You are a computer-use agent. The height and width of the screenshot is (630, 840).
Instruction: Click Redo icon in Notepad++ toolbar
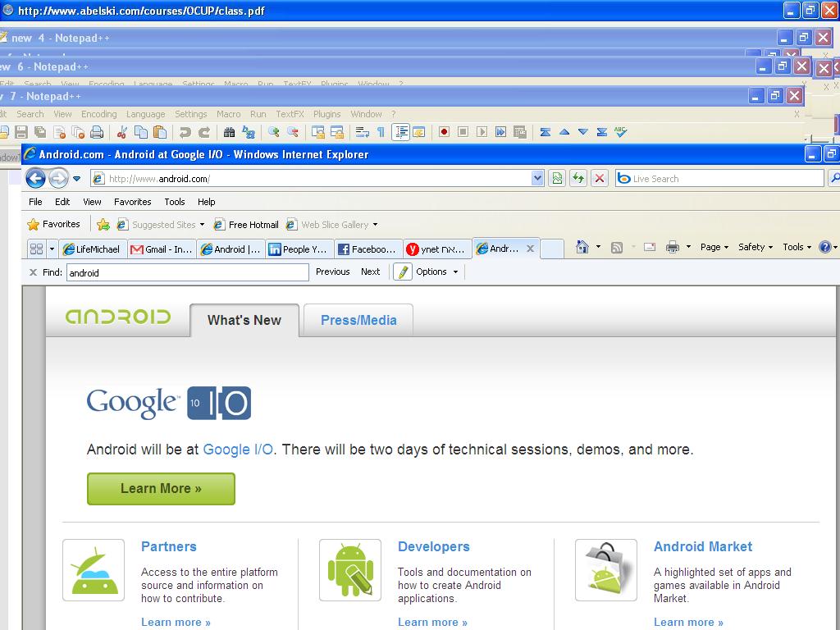(x=204, y=132)
